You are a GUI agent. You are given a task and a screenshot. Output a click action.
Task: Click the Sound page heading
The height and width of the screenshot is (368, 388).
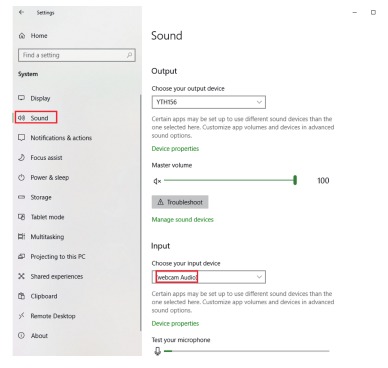click(x=167, y=36)
